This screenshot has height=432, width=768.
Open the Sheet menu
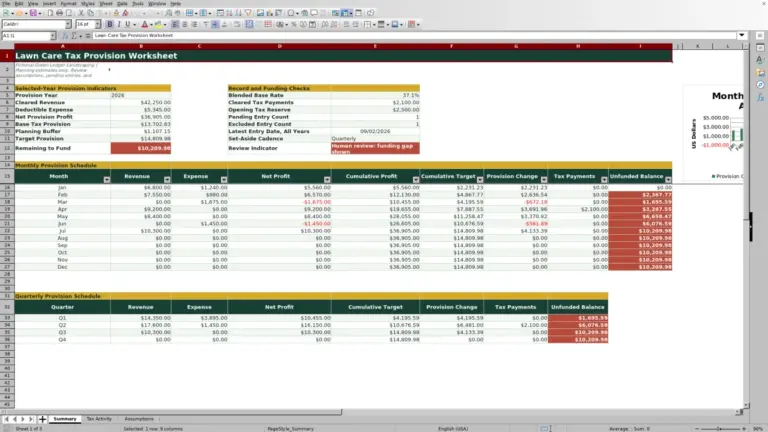(x=106, y=3)
